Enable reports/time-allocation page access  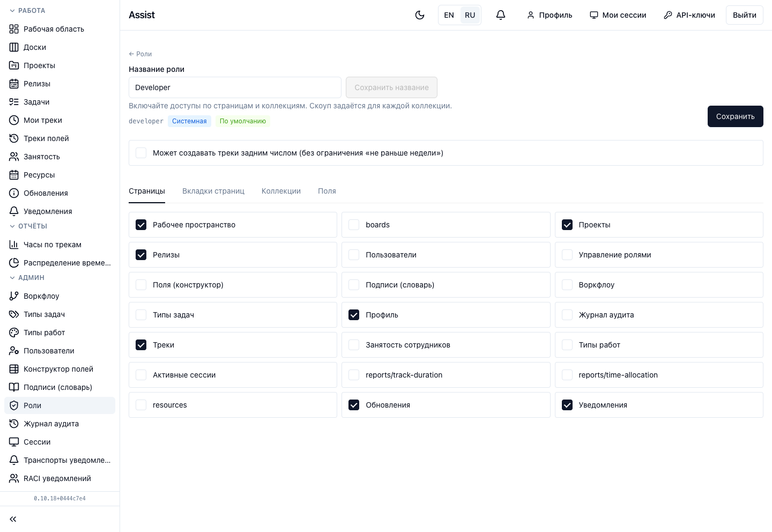[567, 375]
